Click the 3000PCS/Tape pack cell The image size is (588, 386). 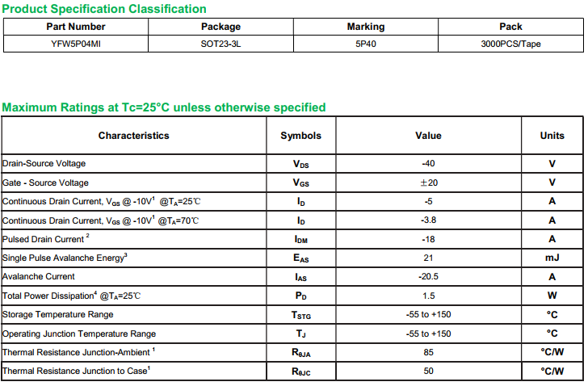tap(510, 44)
